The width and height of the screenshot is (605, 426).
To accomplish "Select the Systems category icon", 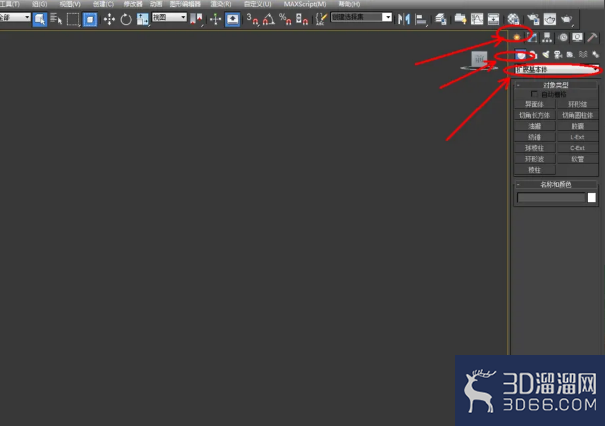I will [x=595, y=54].
